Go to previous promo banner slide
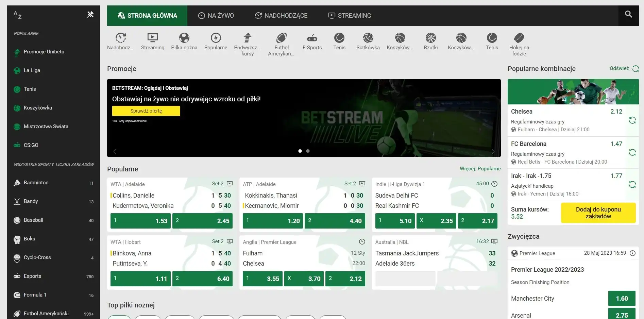Image resolution: width=644 pixels, height=319 pixels. click(115, 151)
